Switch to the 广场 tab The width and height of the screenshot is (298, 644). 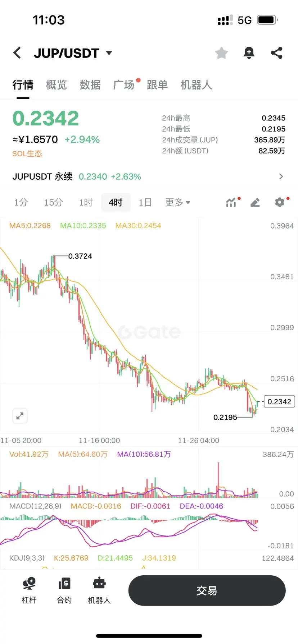pos(124,85)
